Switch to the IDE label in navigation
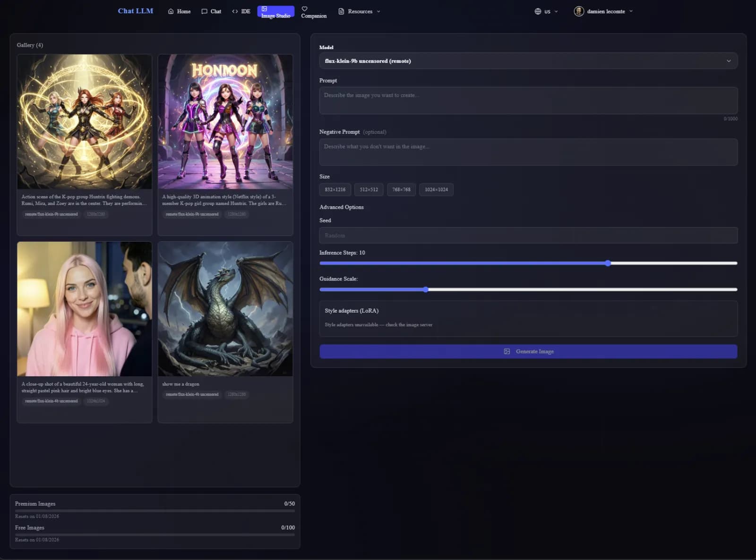Viewport: 756px width, 560px height. 246,11
